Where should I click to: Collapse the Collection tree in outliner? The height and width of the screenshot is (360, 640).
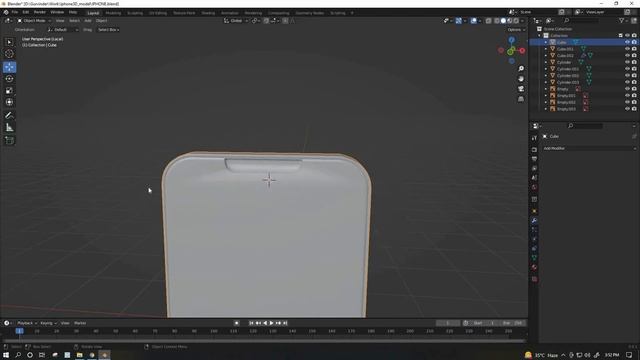[x=539, y=36]
